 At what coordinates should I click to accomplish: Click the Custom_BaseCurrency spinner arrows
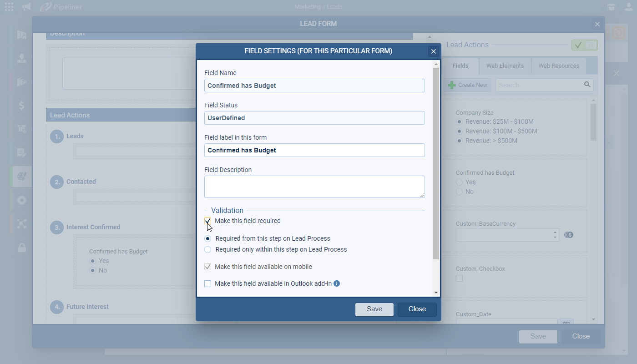pyautogui.click(x=555, y=235)
